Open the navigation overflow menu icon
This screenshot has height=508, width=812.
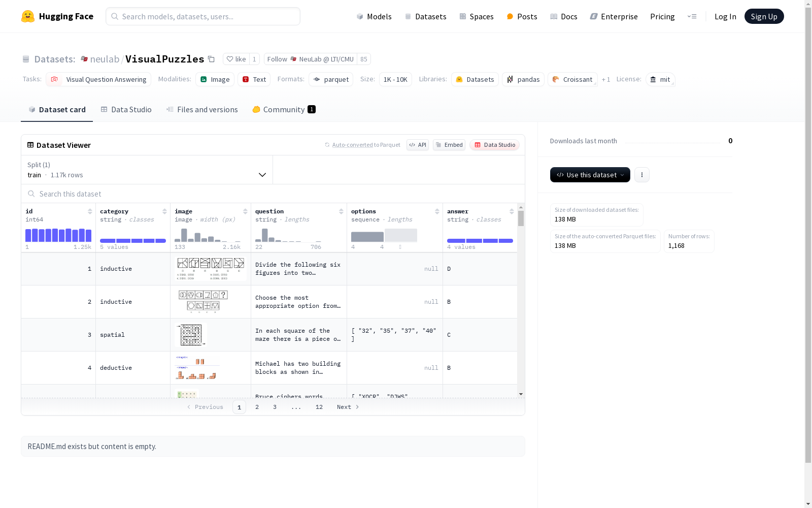click(x=692, y=16)
